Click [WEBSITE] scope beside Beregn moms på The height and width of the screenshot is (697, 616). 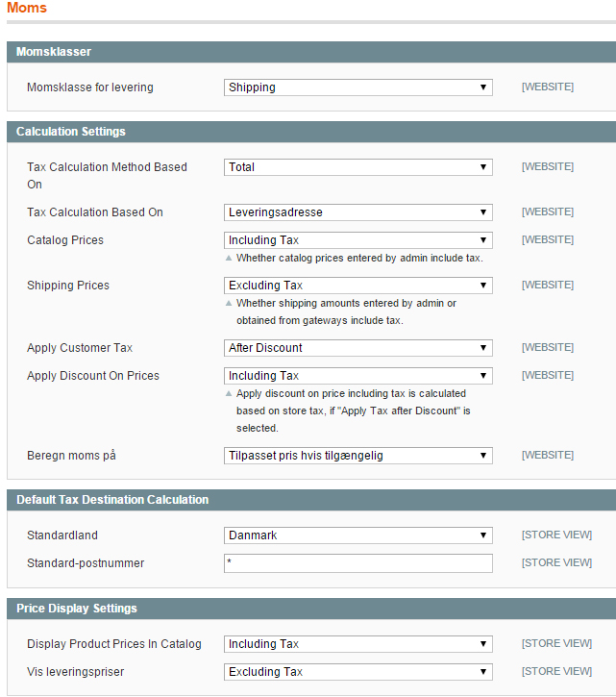click(548, 455)
